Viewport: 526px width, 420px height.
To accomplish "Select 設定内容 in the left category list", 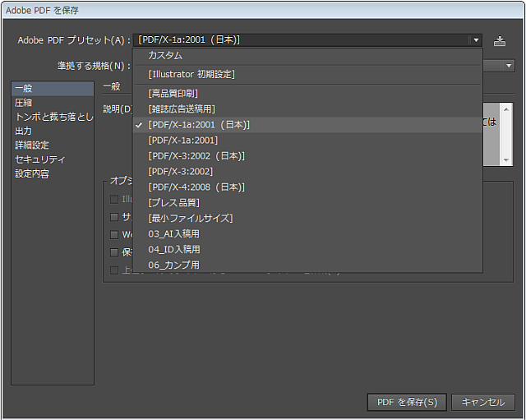I will coord(53,173).
